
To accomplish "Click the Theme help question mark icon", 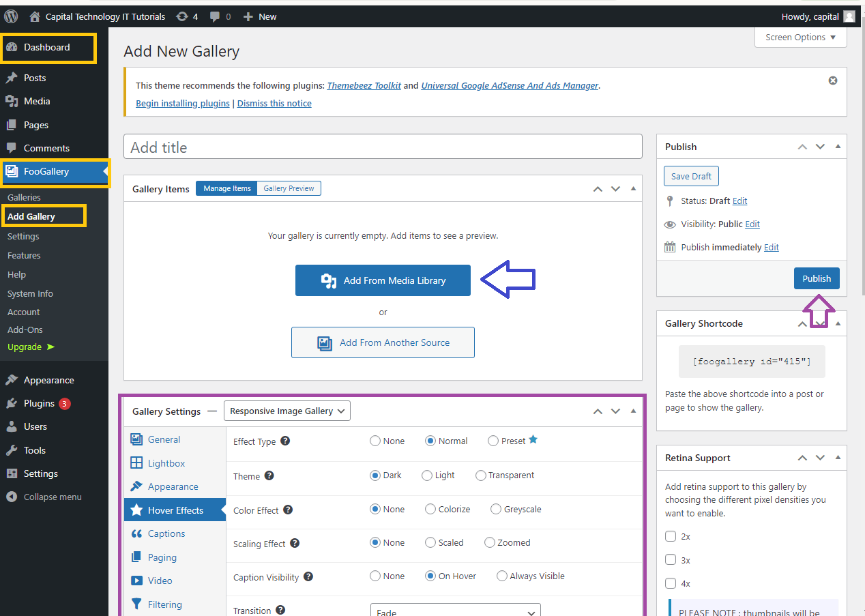I will tap(269, 475).
